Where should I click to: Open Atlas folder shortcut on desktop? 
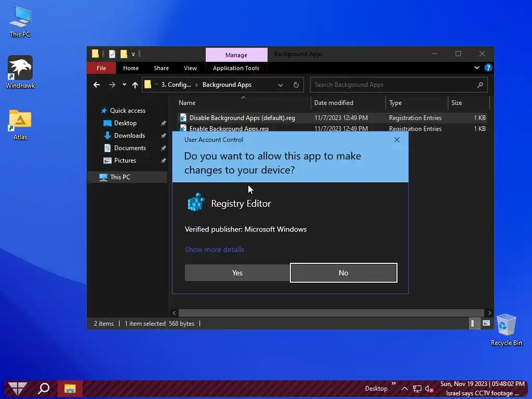20,125
